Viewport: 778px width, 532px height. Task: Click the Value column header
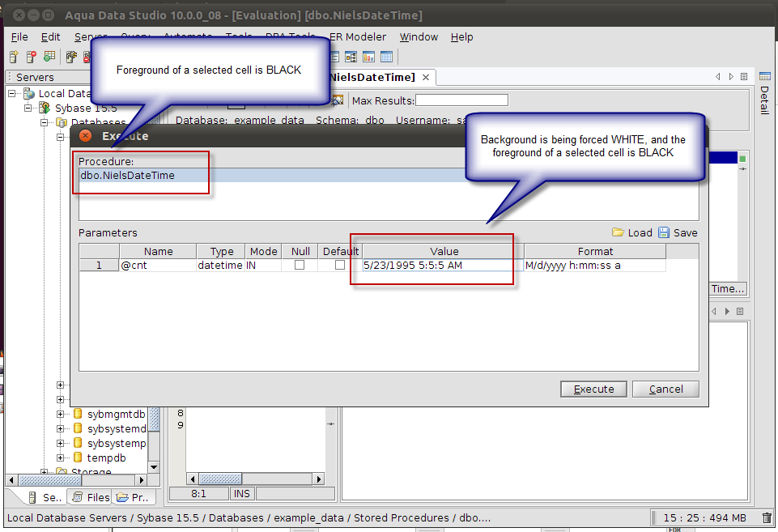pyautogui.click(x=444, y=251)
